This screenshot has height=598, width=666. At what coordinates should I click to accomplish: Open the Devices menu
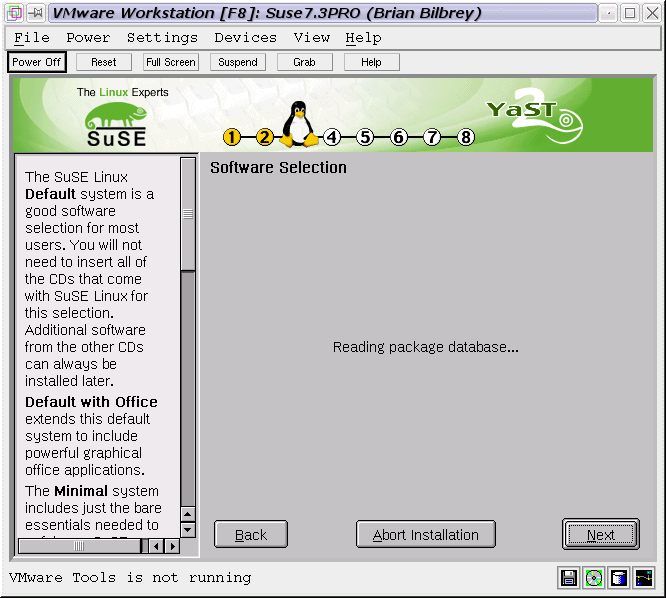(245, 38)
